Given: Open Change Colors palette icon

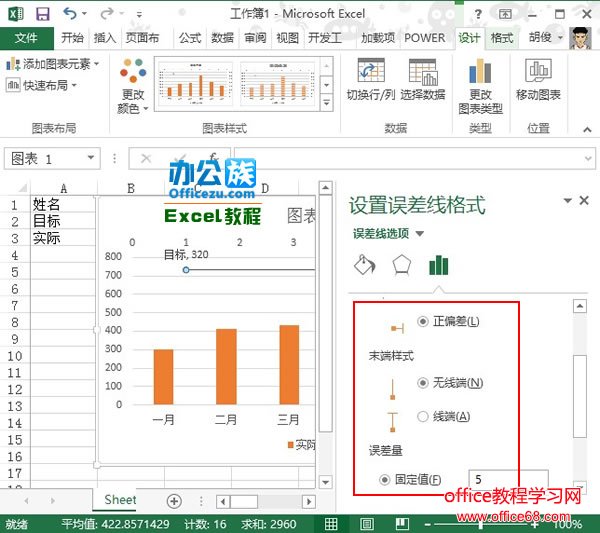Looking at the screenshot, I should [x=133, y=70].
